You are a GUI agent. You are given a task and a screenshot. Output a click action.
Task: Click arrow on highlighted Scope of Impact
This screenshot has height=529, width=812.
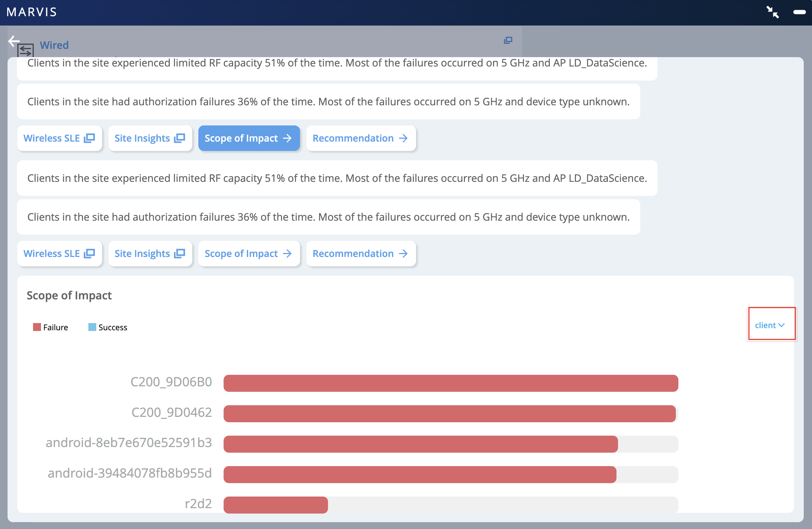tap(287, 138)
